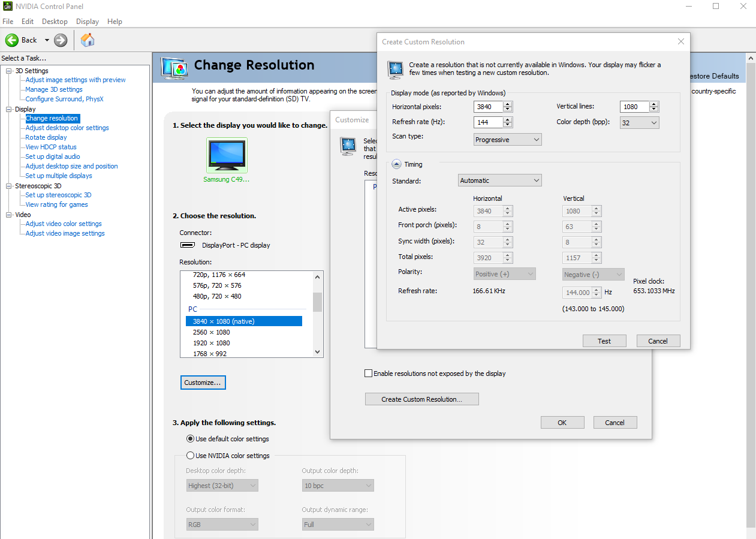The width and height of the screenshot is (756, 539).
Task: Open the Timing Standard Automatic dropdown
Action: [500, 180]
